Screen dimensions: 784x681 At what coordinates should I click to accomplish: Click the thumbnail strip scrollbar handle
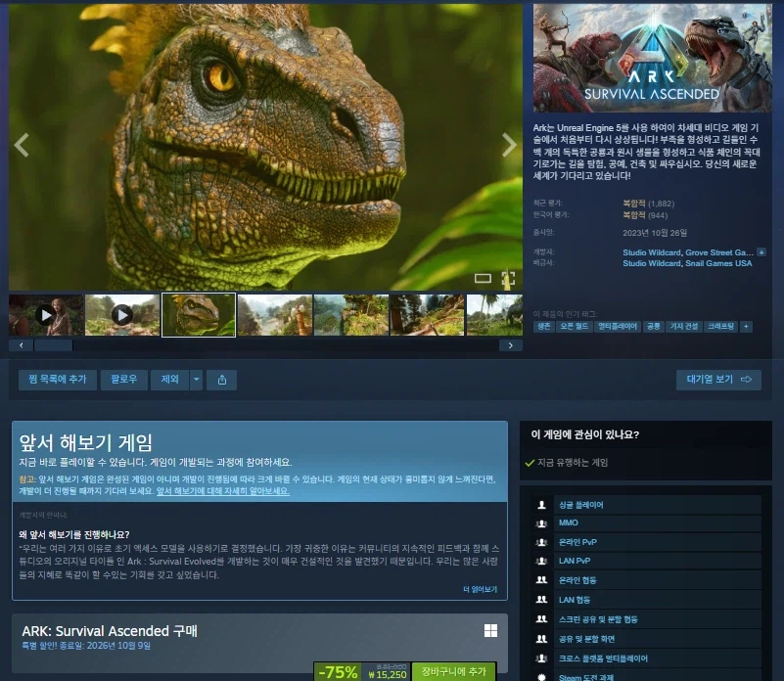pyautogui.click(x=54, y=345)
